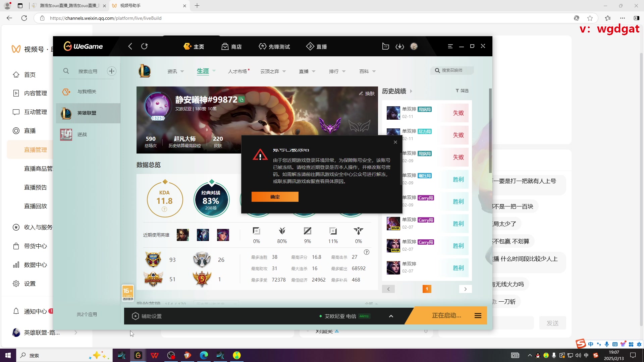
Task: Click the first recently used hero portrait
Action: [183, 235]
